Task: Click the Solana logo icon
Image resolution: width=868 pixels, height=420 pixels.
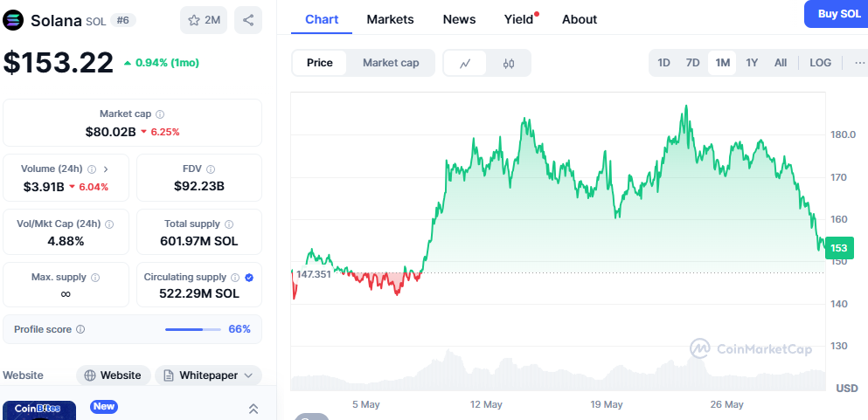Action: click(x=13, y=20)
